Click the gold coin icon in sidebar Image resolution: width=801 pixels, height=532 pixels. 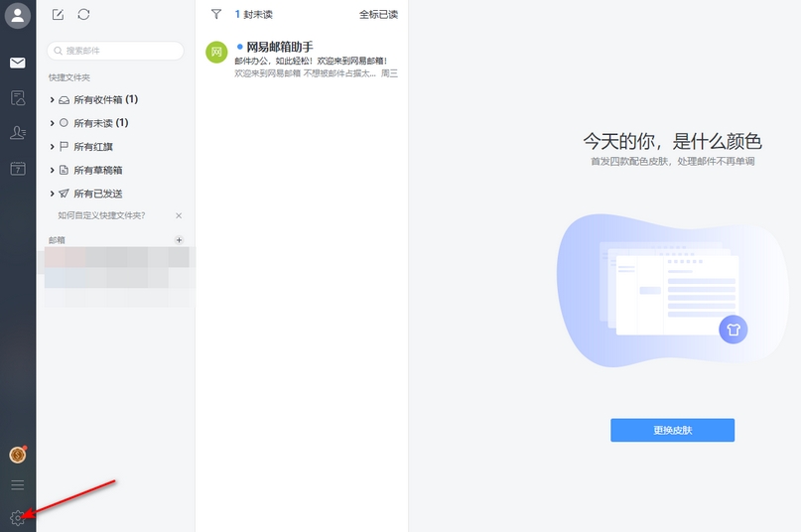(x=17, y=455)
